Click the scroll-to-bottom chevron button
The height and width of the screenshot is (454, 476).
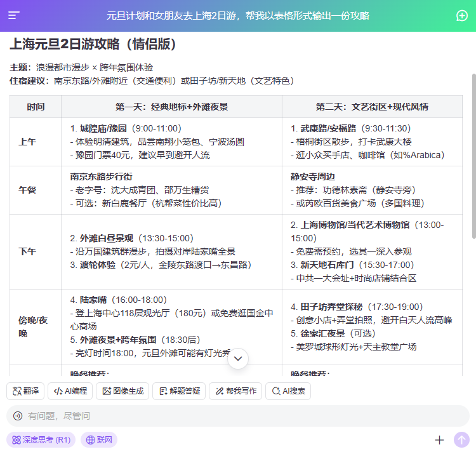coord(238,359)
